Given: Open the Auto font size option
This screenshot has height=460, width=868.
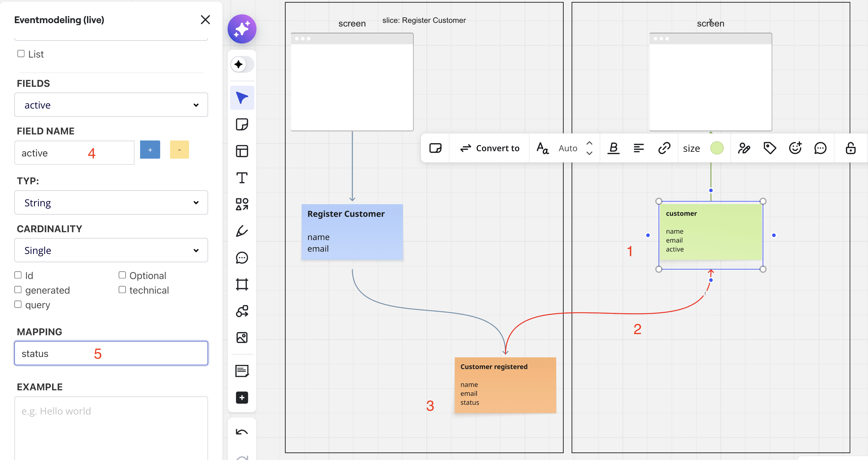Looking at the screenshot, I should coord(568,148).
